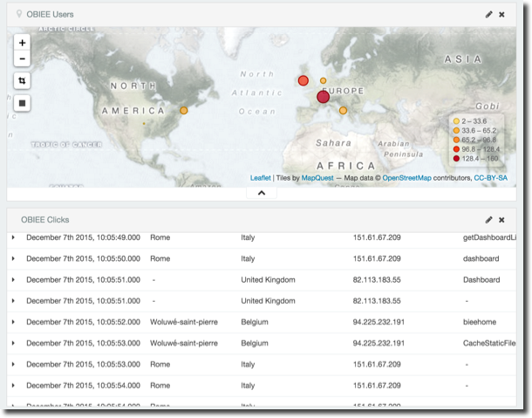
Task: Click the large dark red Europe circle
Action: [x=323, y=97]
